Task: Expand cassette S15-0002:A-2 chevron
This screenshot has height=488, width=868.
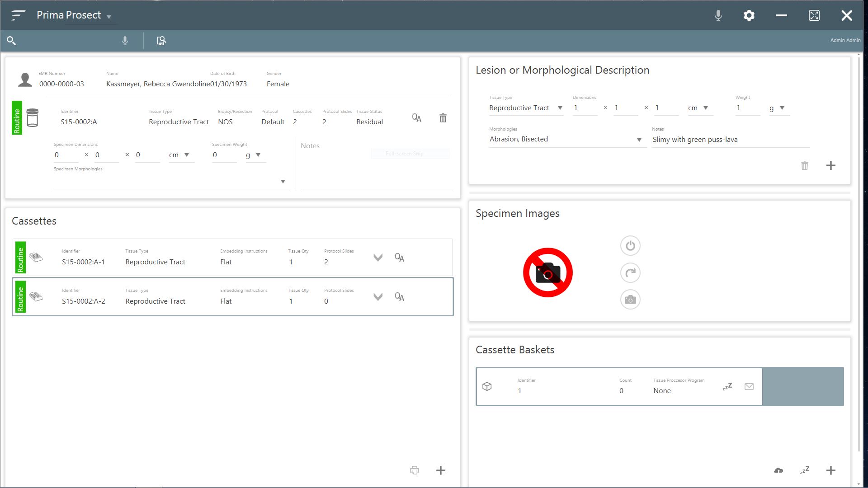Action: click(378, 297)
